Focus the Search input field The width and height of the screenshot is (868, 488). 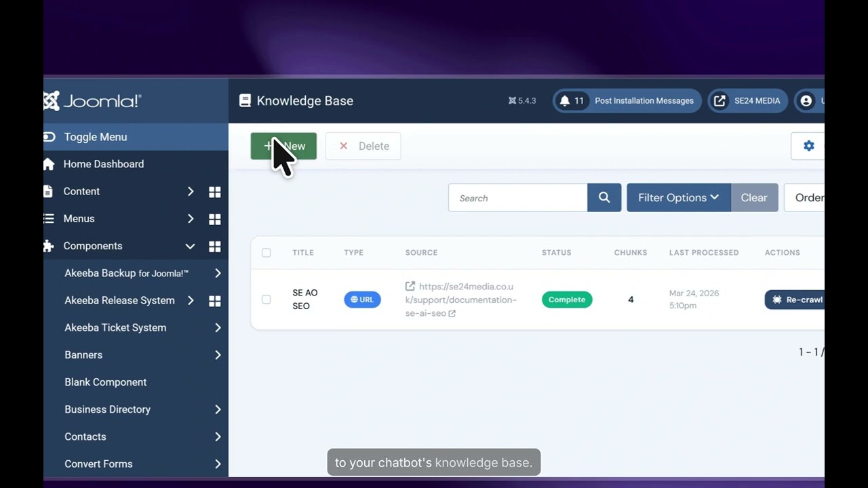(x=517, y=198)
